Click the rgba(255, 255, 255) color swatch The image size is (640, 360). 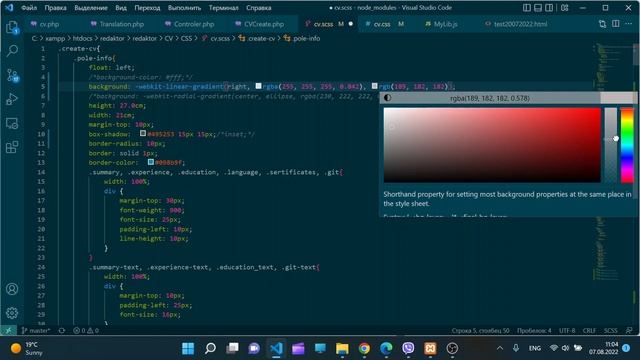pyautogui.click(x=258, y=86)
